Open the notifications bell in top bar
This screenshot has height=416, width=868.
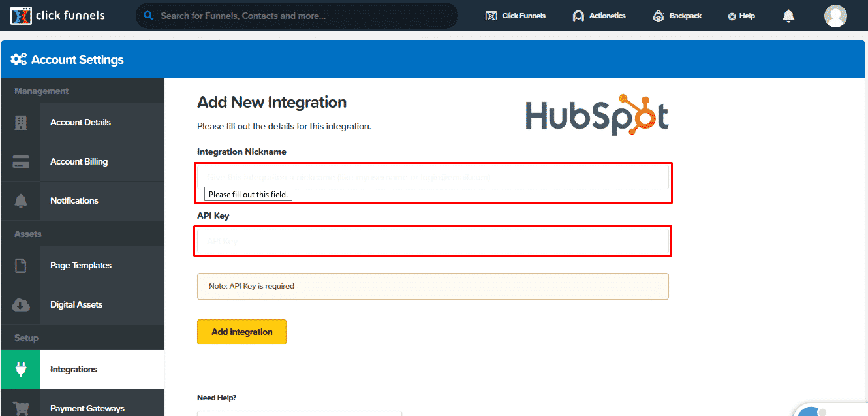point(788,16)
